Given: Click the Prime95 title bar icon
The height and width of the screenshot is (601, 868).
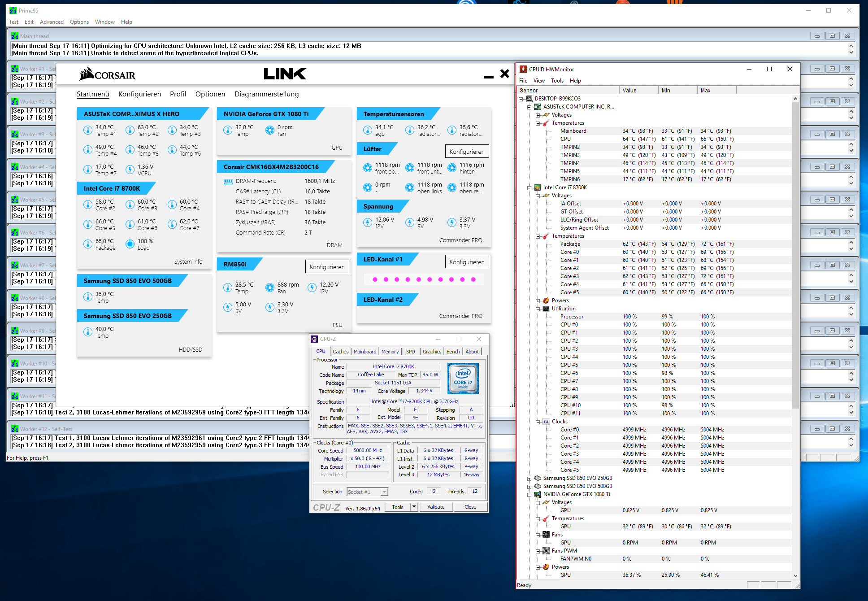Looking at the screenshot, I should pyautogui.click(x=13, y=10).
